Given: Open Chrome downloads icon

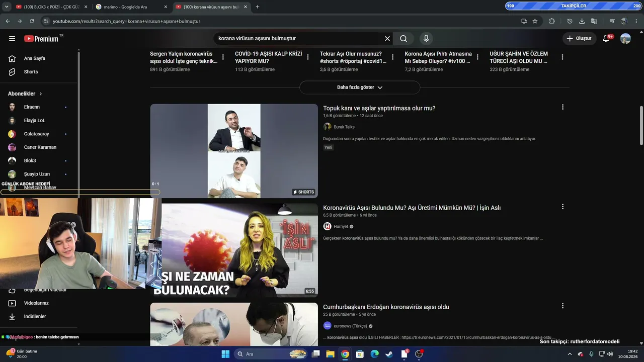Looking at the screenshot, I should (x=582, y=21).
